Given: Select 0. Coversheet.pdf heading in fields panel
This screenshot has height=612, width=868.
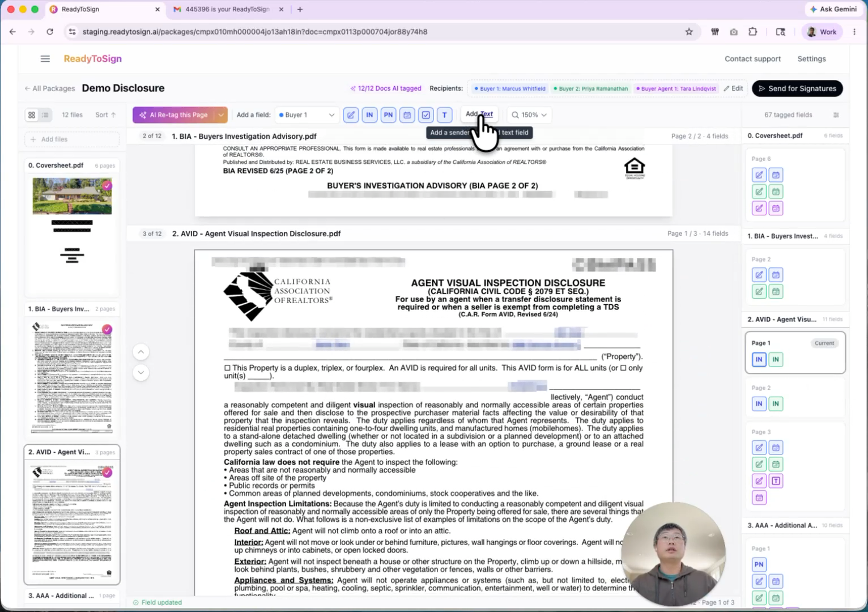Looking at the screenshot, I should coord(775,136).
